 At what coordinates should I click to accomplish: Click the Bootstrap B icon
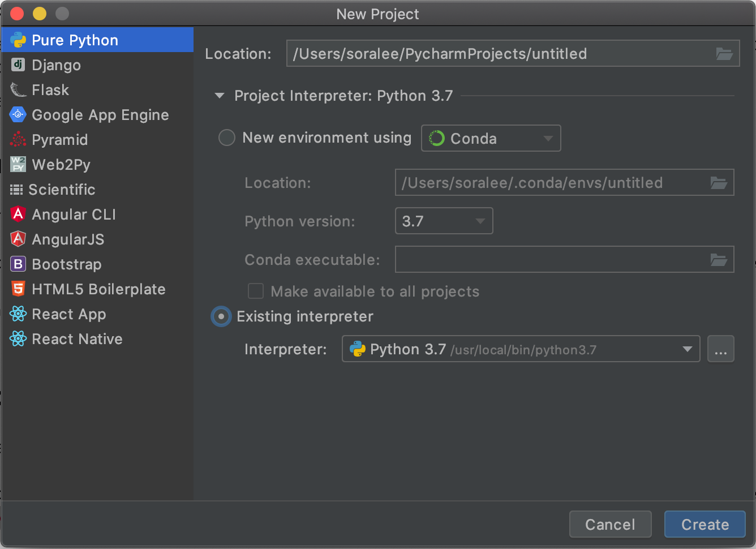click(18, 264)
